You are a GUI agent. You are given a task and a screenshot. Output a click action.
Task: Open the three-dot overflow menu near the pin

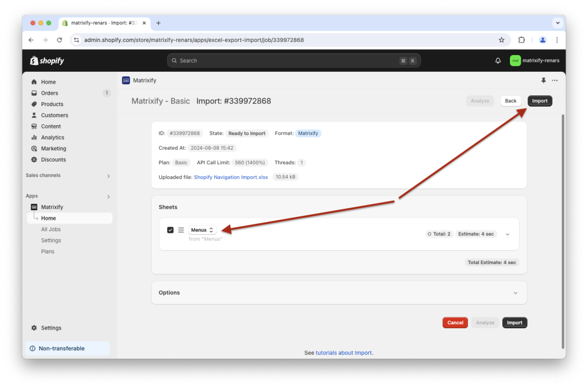554,80
